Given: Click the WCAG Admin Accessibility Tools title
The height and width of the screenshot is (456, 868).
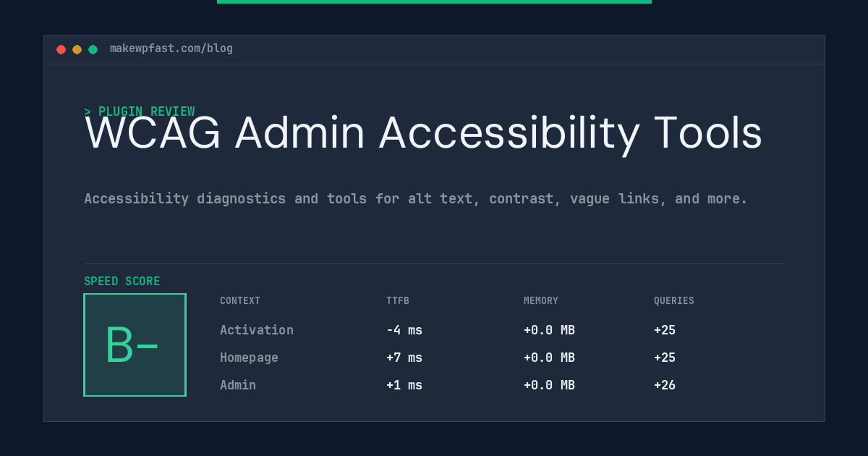Looking at the screenshot, I should [x=423, y=133].
